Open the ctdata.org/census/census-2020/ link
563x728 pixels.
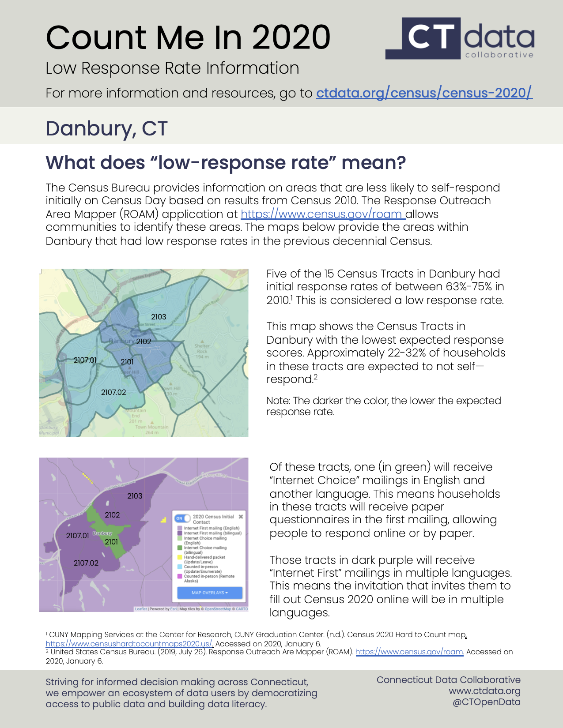(424, 93)
